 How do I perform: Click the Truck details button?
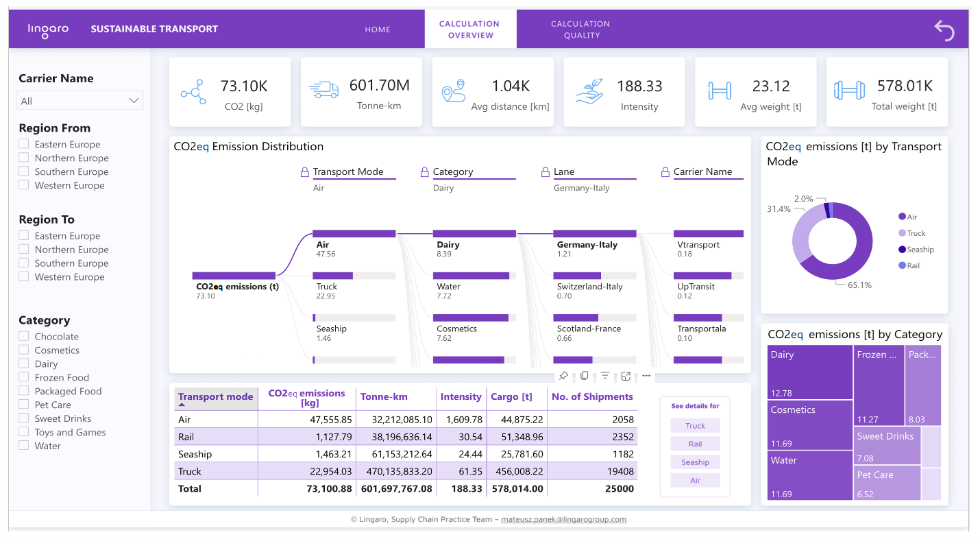click(695, 426)
